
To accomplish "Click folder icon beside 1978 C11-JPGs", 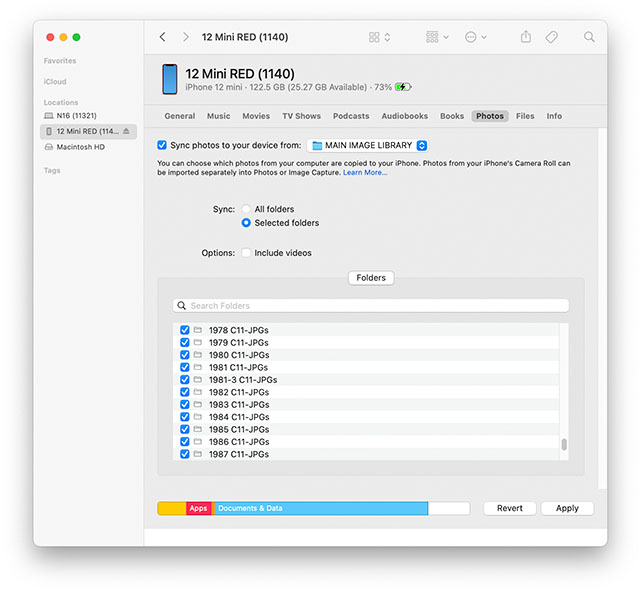I will tap(198, 329).
